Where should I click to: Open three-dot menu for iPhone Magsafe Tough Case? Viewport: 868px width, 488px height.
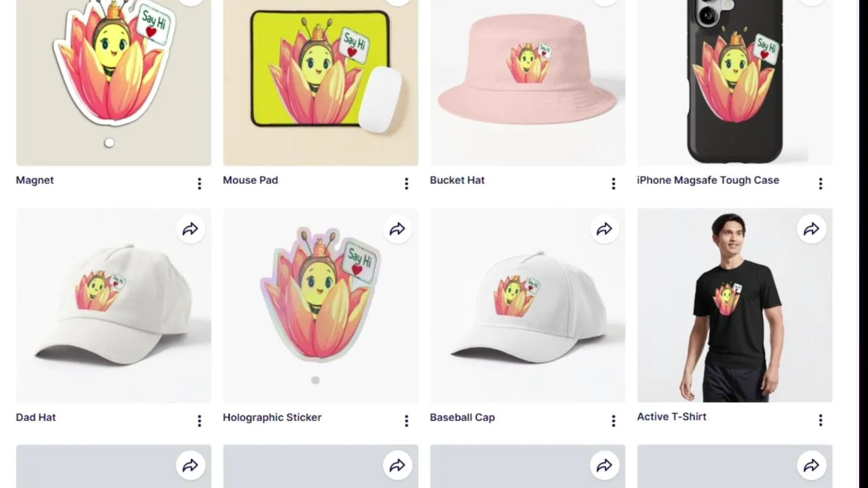tap(821, 184)
